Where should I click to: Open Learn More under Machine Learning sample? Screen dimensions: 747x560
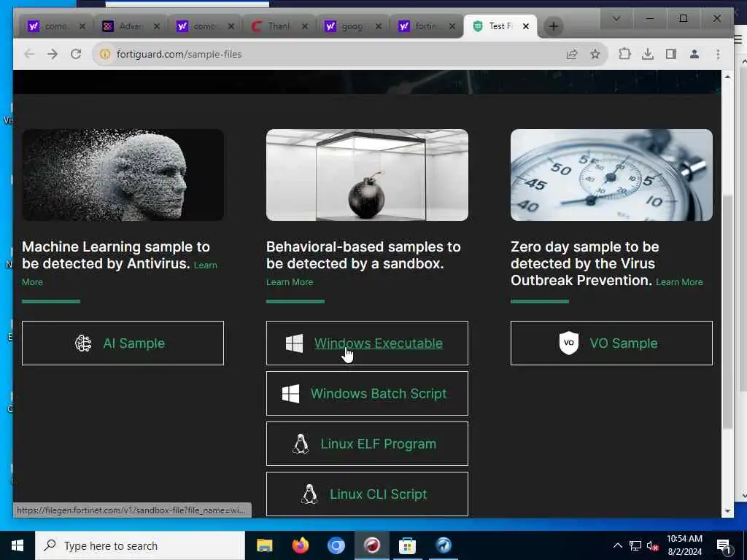205,265
